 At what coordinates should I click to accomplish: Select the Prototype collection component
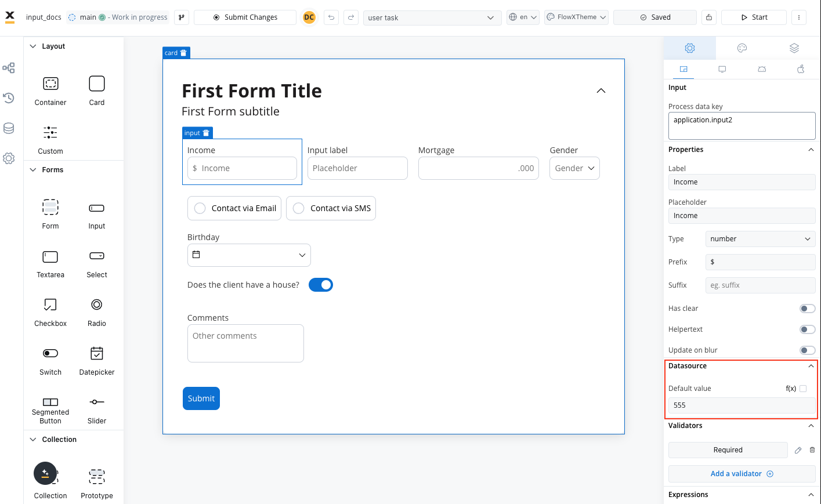97,484
